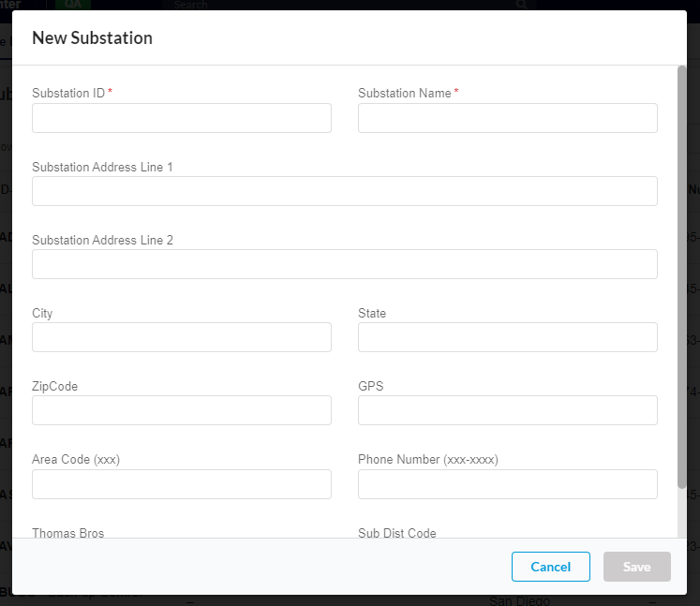This screenshot has width=700, height=606.
Task: Focus the Phone Number (xxx-xxxx) field
Action: (507, 484)
